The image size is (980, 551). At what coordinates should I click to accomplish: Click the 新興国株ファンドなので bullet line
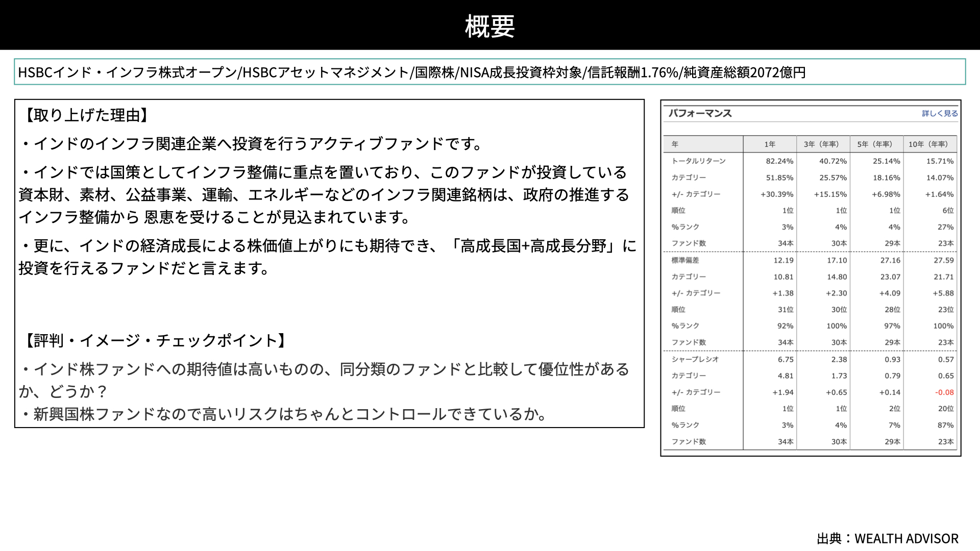[284, 414]
